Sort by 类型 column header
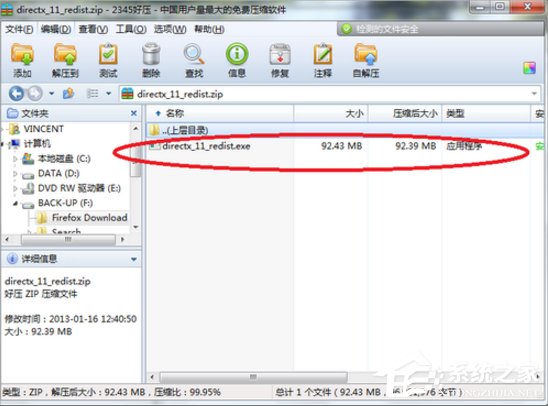548x406 pixels. [x=486, y=113]
